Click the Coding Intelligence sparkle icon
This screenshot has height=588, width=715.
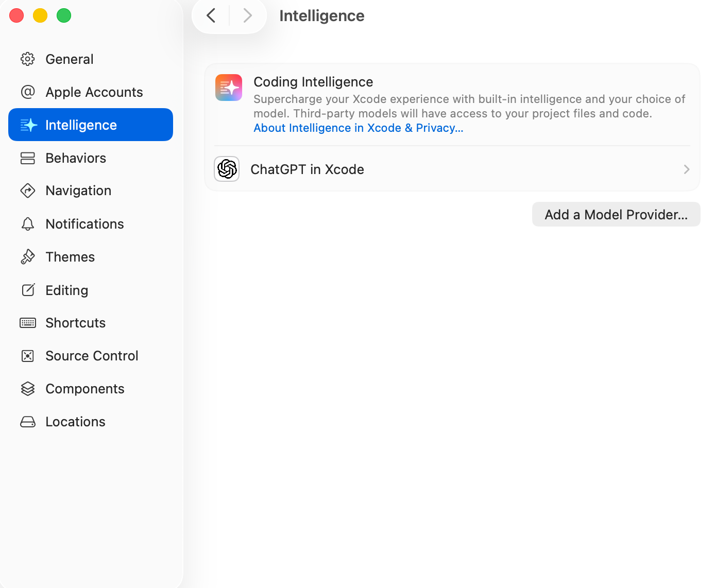(229, 88)
